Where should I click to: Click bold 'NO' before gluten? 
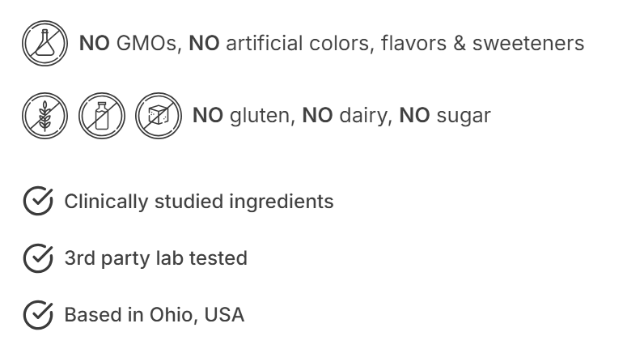(x=208, y=116)
